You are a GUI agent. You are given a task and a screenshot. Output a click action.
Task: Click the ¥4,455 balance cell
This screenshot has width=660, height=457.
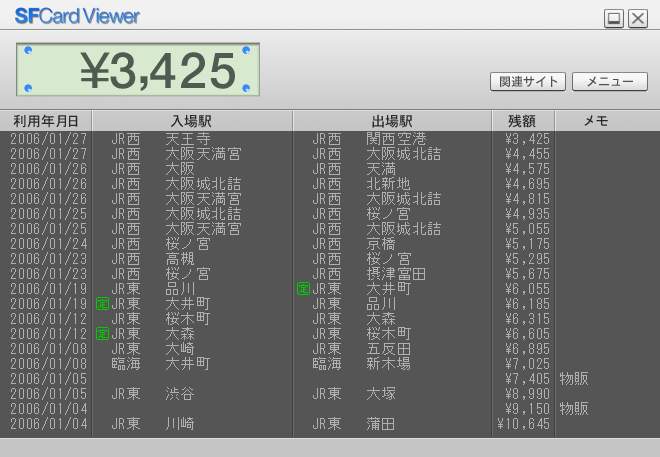pyautogui.click(x=527, y=154)
